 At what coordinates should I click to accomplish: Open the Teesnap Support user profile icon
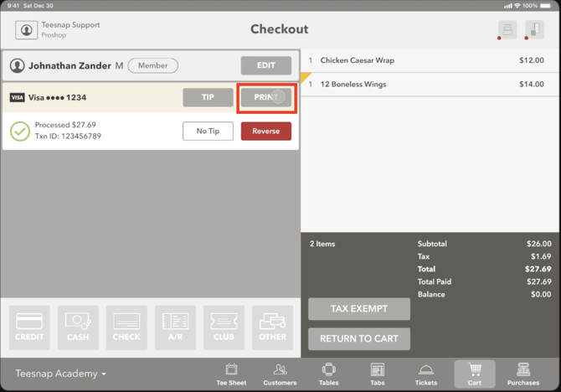(x=27, y=30)
